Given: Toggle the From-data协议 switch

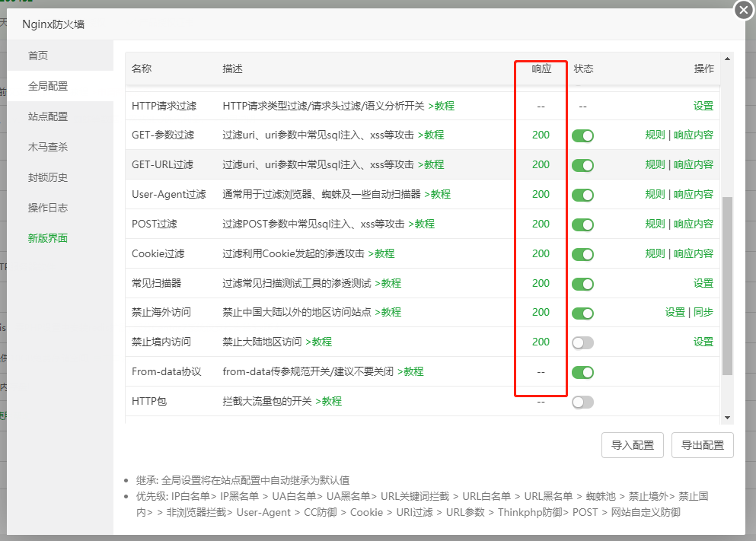Looking at the screenshot, I should (x=582, y=372).
